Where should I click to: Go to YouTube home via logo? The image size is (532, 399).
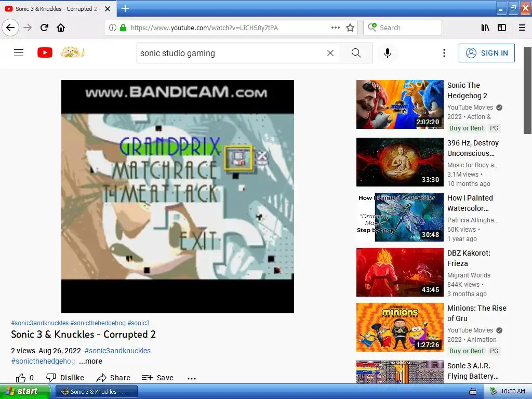tap(45, 52)
